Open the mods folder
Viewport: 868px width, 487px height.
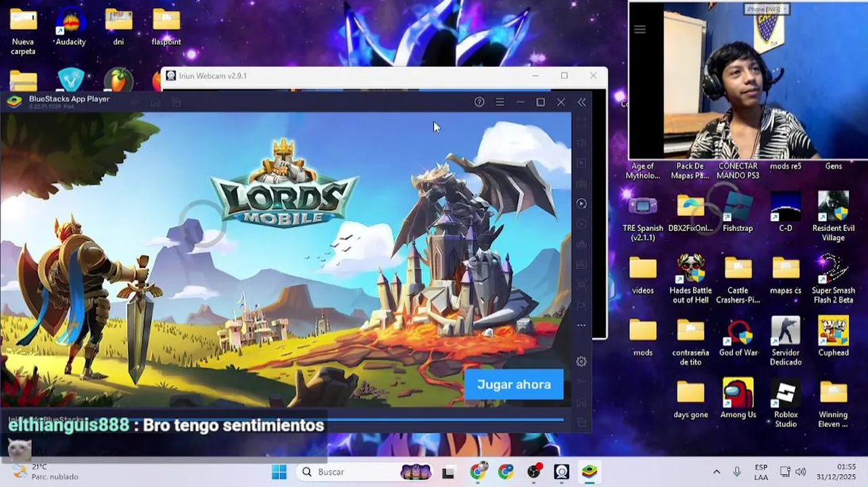643,337
